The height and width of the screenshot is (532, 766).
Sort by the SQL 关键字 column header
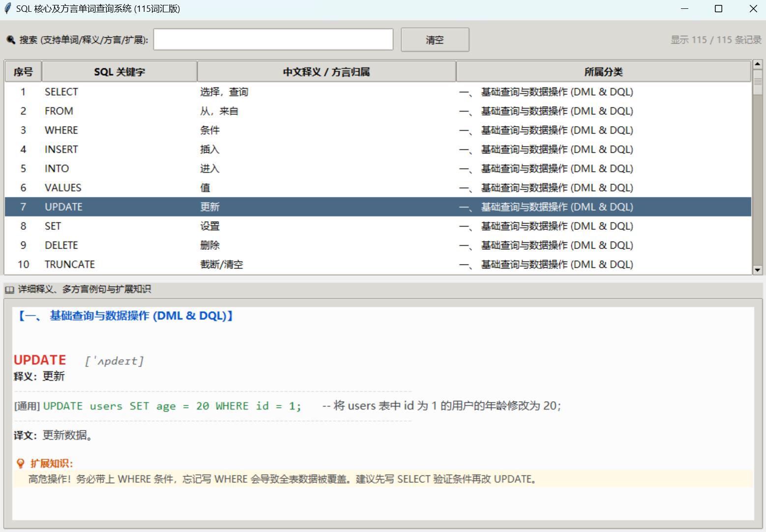point(119,72)
